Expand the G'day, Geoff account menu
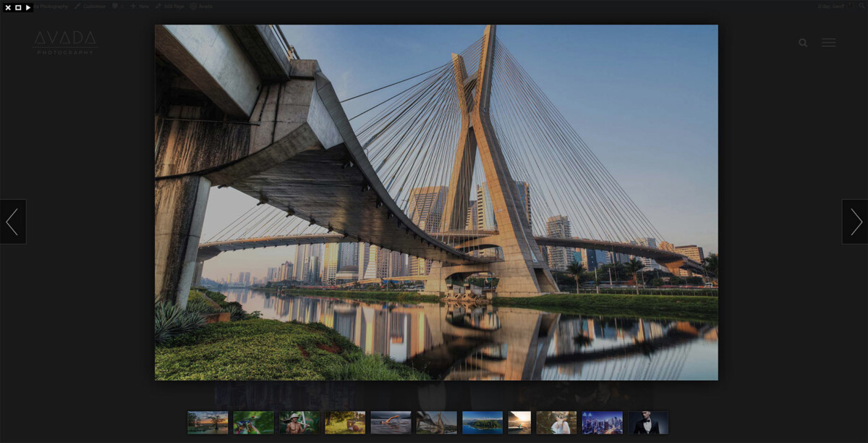 pyautogui.click(x=830, y=6)
